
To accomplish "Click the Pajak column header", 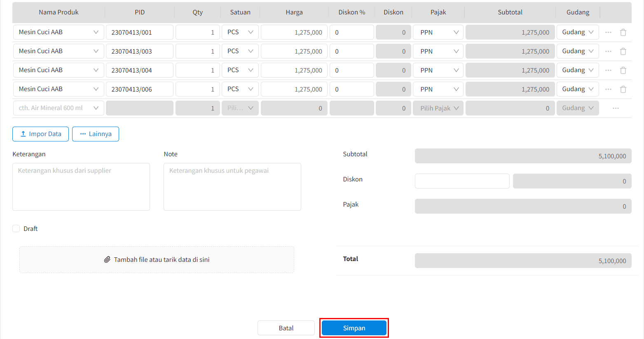I will [438, 12].
